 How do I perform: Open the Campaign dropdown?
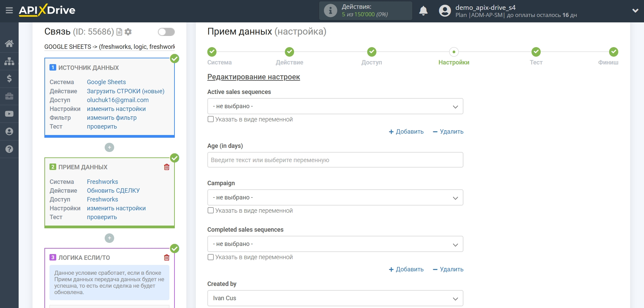tap(335, 198)
